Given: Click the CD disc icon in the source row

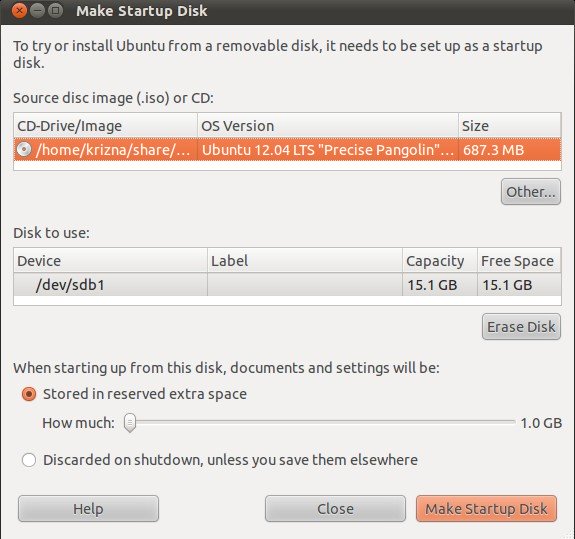Looking at the screenshot, I should click(24, 150).
